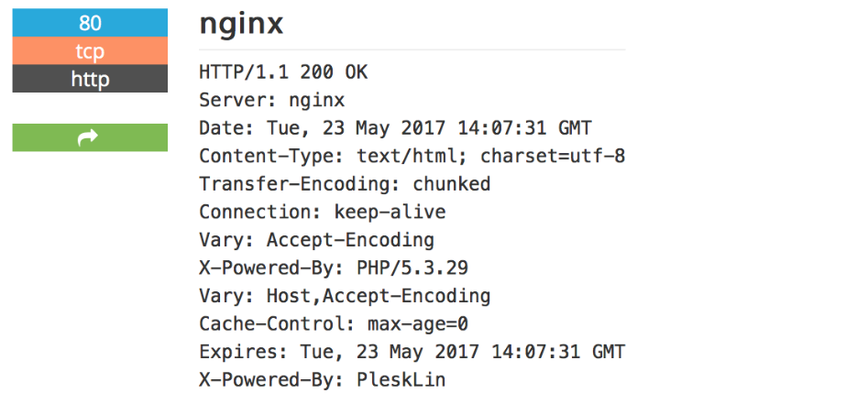The image size is (868, 415).
Task: Click the nginx heading title
Action: tap(241, 24)
